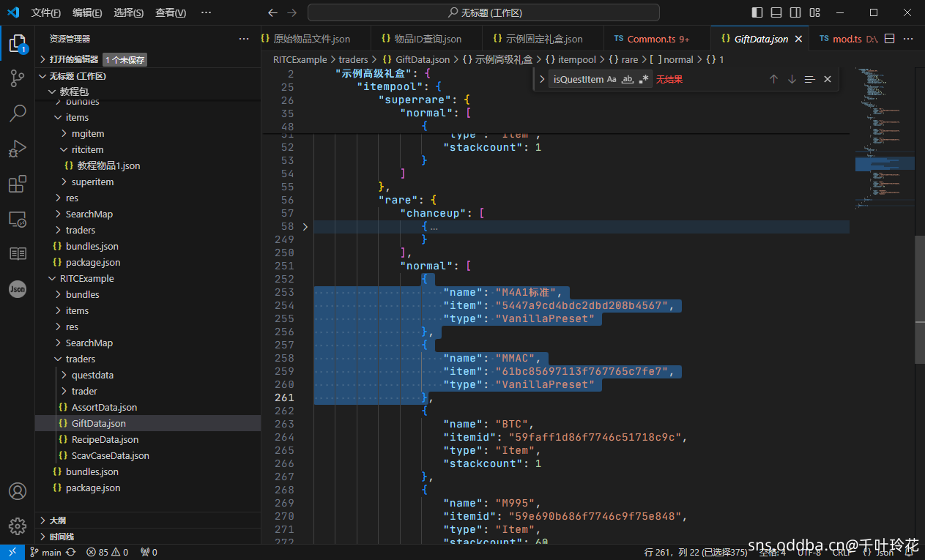Toggle Match Case in find widget

[x=612, y=79]
